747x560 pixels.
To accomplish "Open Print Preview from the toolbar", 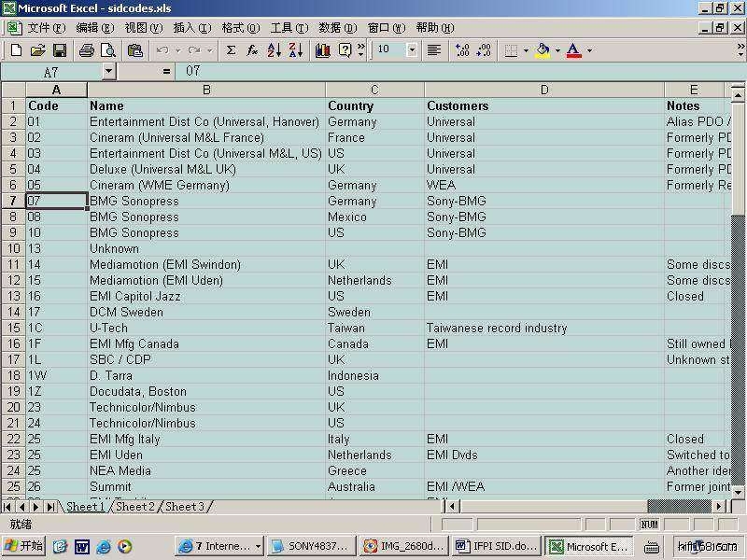I will click(x=108, y=50).
